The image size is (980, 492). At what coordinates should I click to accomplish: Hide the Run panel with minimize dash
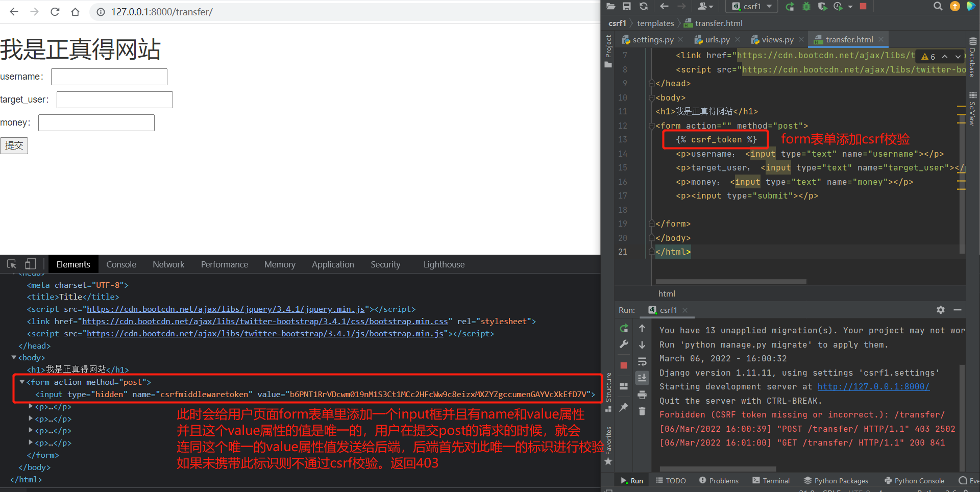958,310
